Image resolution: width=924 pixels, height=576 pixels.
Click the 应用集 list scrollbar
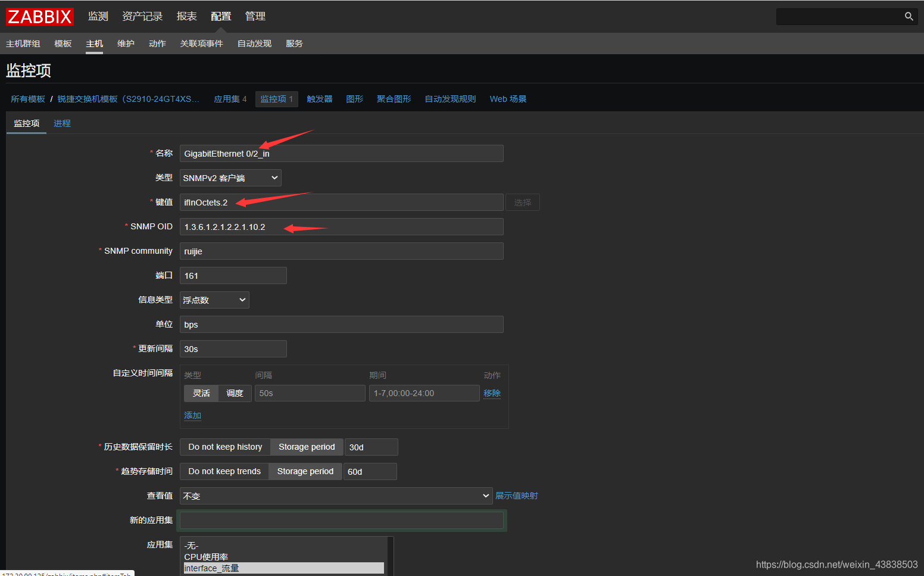coord(391,556)
